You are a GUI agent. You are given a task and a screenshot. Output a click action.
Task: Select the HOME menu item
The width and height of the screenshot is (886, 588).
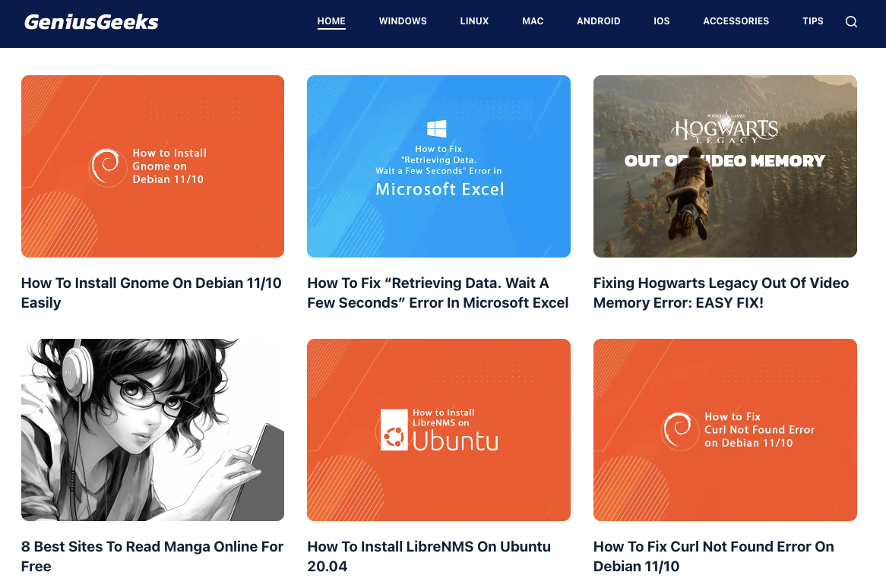(331, 21)
